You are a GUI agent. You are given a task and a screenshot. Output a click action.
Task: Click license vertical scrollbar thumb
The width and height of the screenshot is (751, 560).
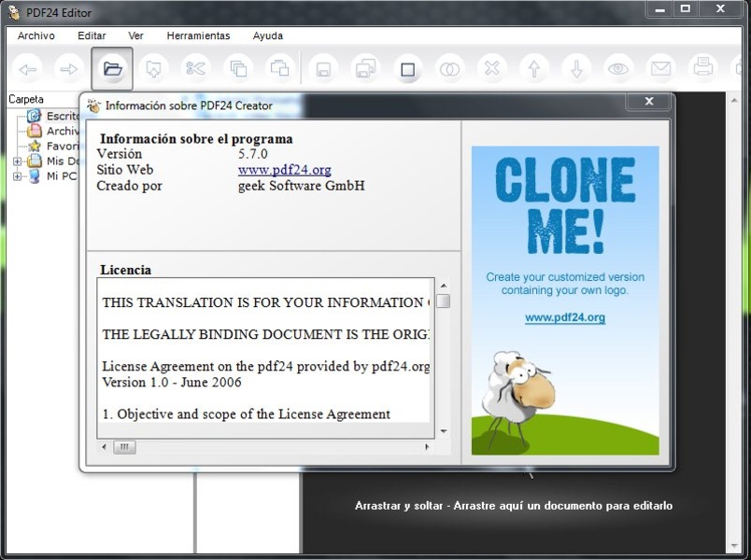444,301
